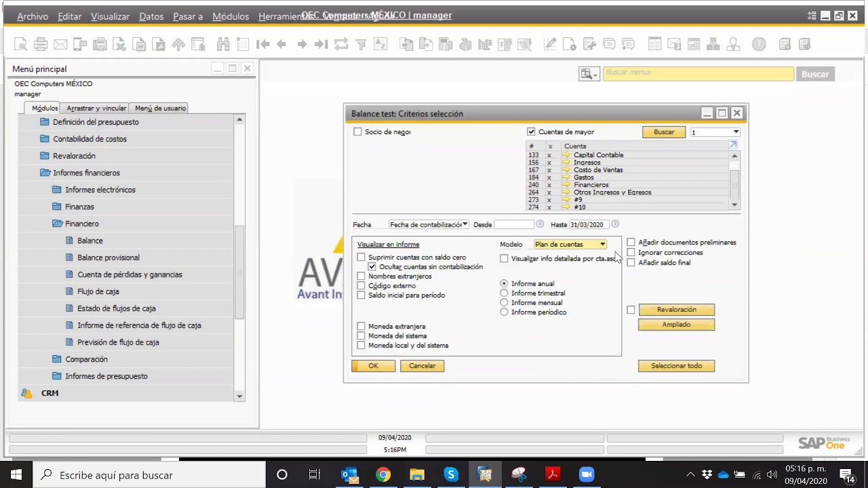Click OK in Balance test dialog
The height and width of the screenshot is (488, 868).
373,365
